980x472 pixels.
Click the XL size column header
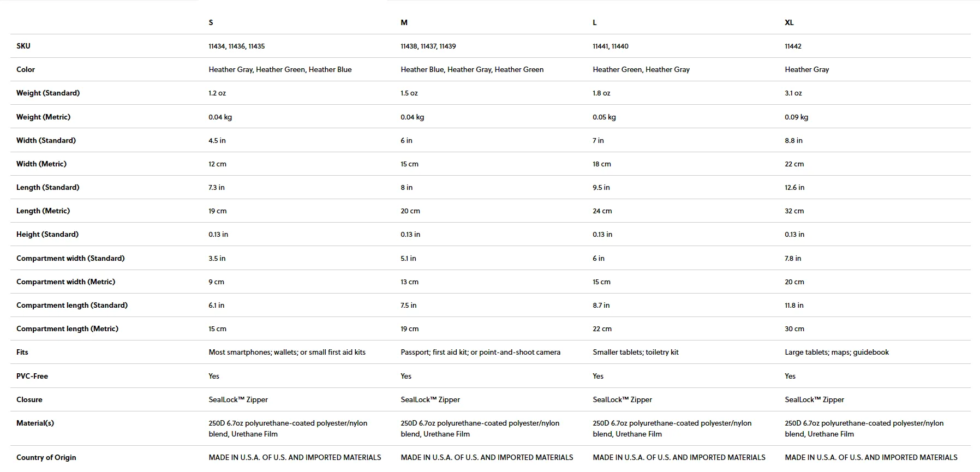789,22
